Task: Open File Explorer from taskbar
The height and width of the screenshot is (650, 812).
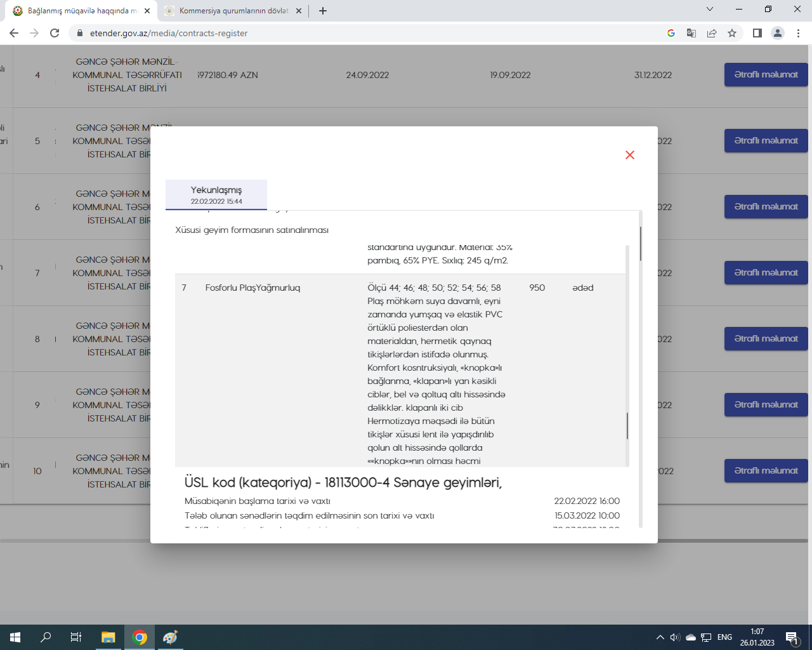Action: tap(108, 637)
